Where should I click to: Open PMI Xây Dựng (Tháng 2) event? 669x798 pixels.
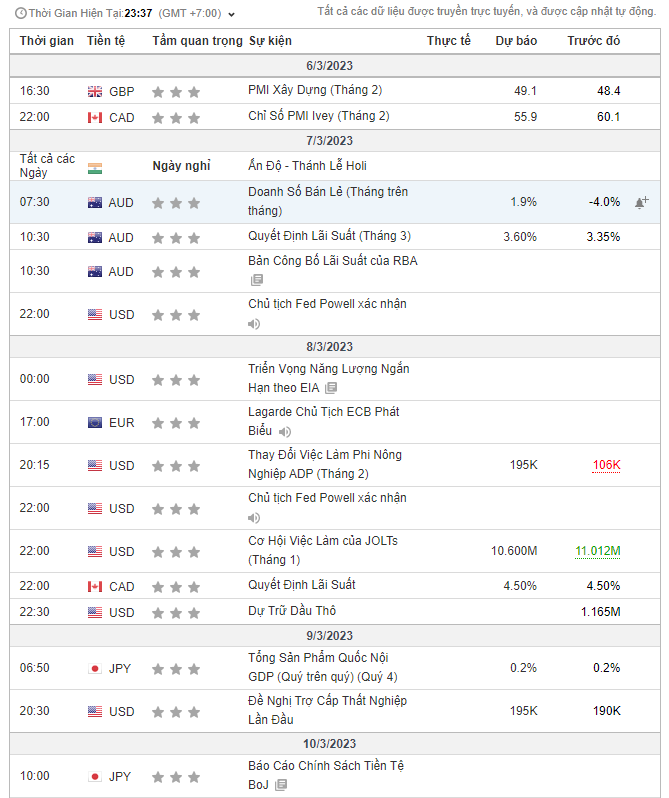tap(315, 90)
